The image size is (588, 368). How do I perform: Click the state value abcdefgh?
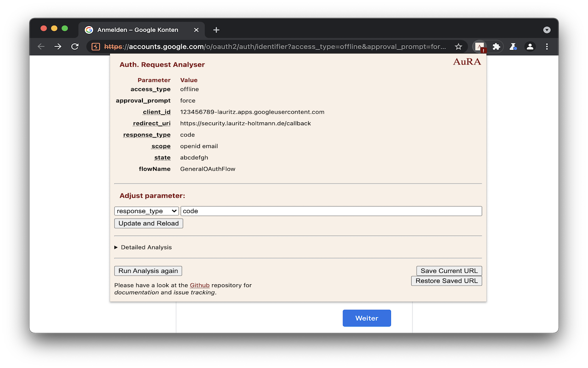[x=194, y=158]
